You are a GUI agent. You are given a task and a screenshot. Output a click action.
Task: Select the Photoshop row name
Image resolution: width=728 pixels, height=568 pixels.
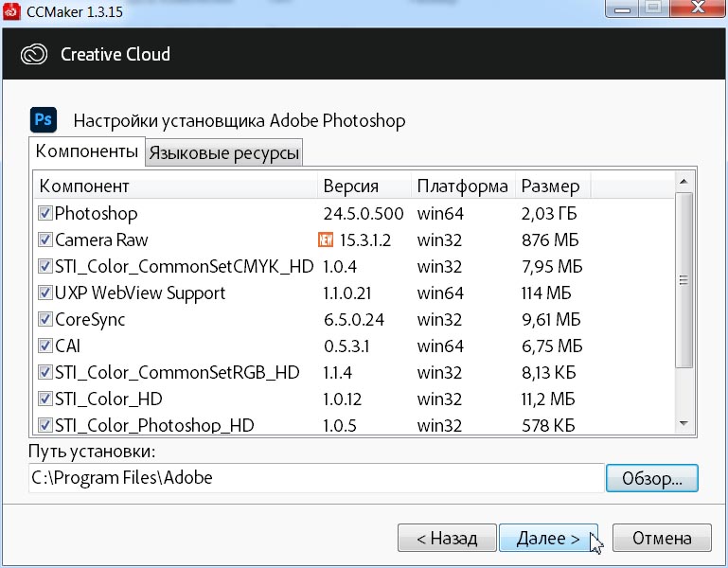click(x=97, y=214)
